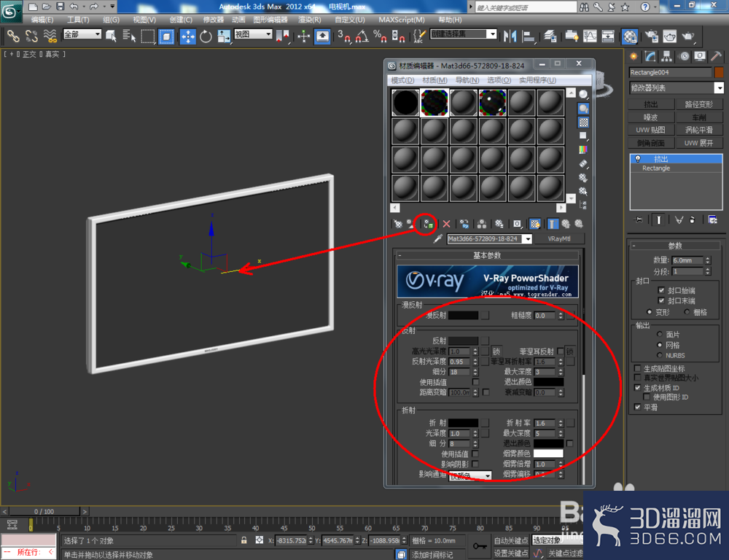
Task: Open Select by Name list
Action: tap(129, 36)
